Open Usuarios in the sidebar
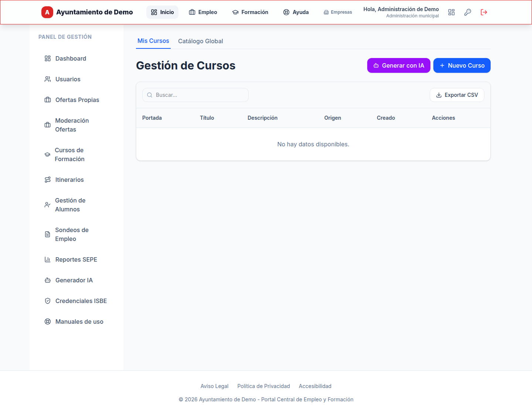The width and height of the screenshot is (532, 415). coord(76,79)
